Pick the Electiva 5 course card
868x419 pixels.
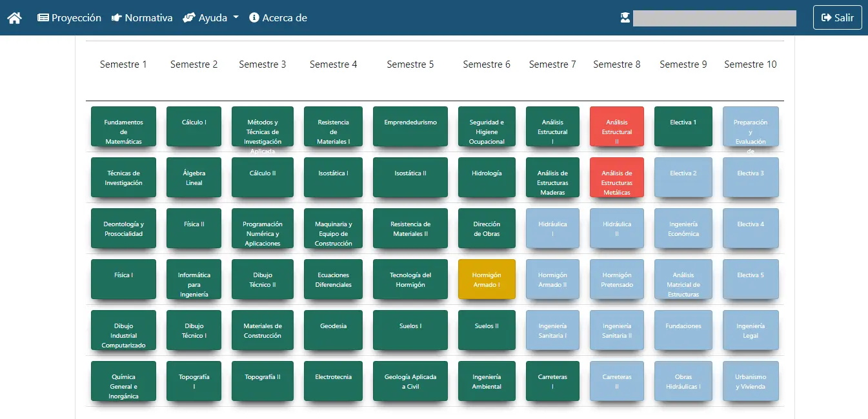point(751,279)
